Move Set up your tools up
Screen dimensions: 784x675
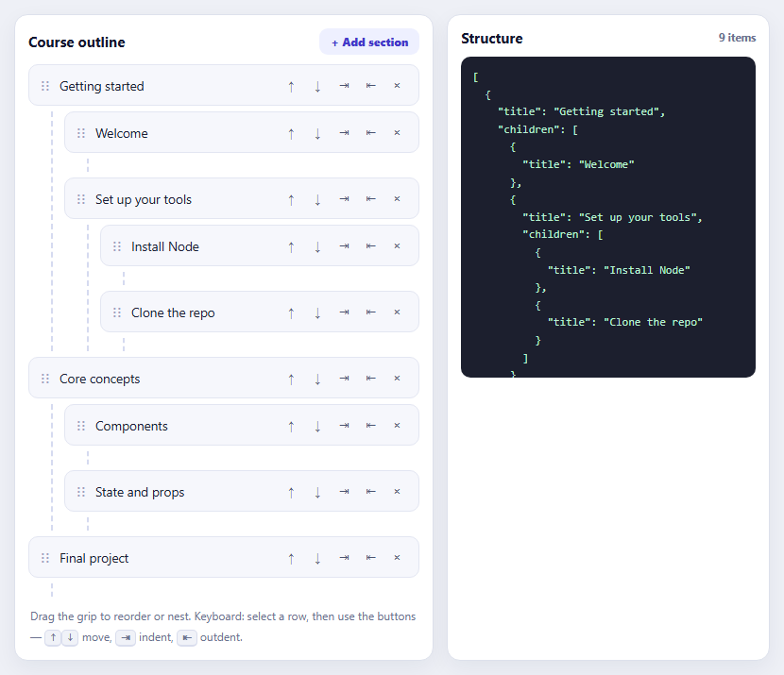[291, 199]
